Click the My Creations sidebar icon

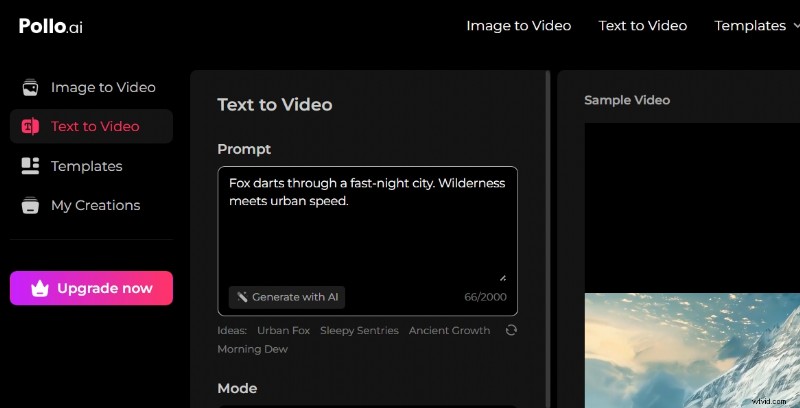[31, 205]
